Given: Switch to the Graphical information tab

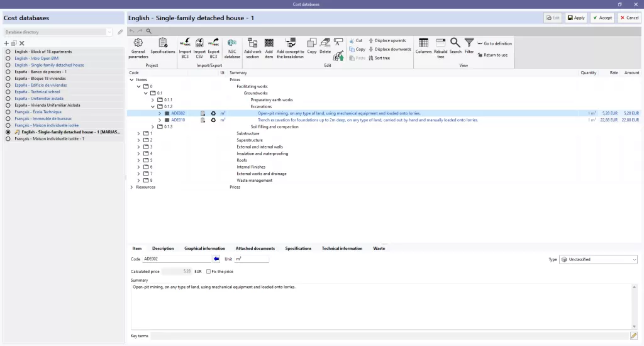Looking at the screenshot, I should coord(204,248).
